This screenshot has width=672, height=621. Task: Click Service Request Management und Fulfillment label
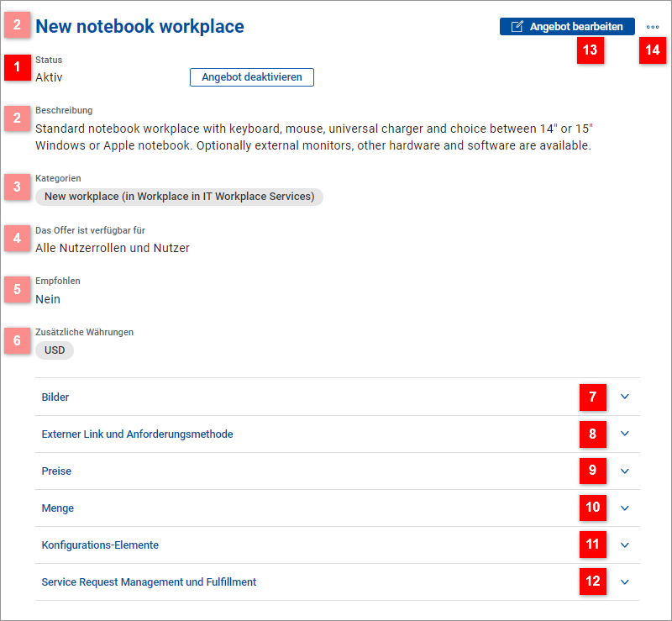tap(149, 582)
